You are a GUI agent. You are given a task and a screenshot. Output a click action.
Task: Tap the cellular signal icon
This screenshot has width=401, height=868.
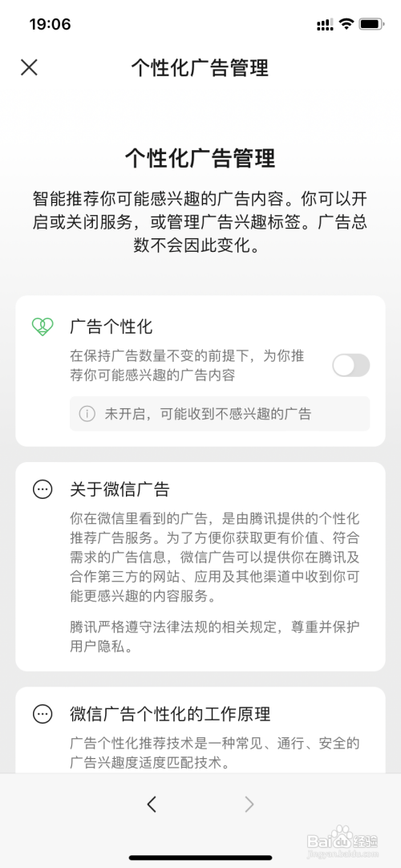(x=325, y=24)
